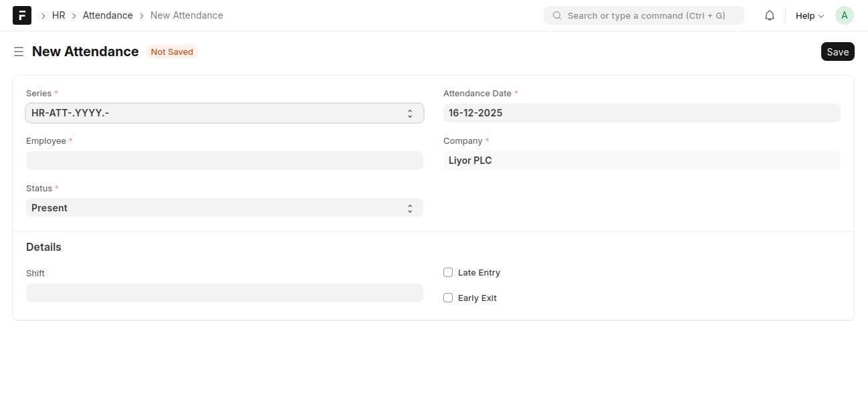Click the Employee input field
This screenshot has height=412, width=868.
[x=225, y=161]
